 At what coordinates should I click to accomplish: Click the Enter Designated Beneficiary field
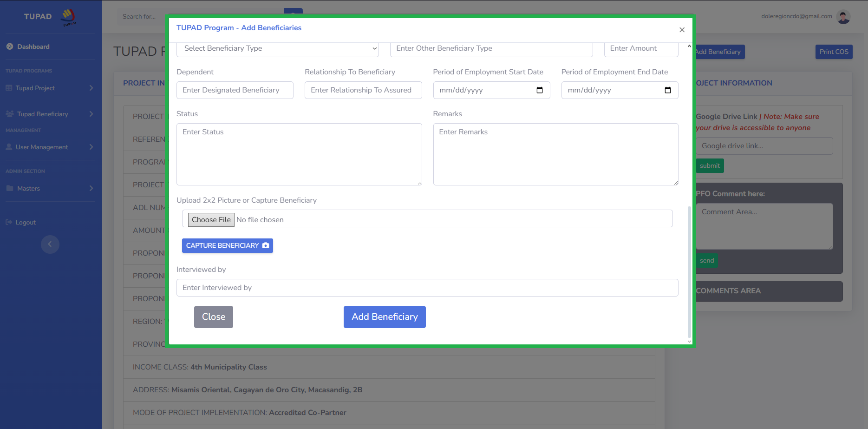coord(235,90)
